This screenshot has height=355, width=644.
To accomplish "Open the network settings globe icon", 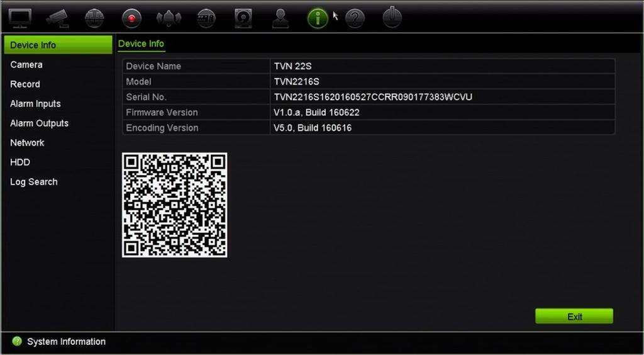I will click(94, 18).
